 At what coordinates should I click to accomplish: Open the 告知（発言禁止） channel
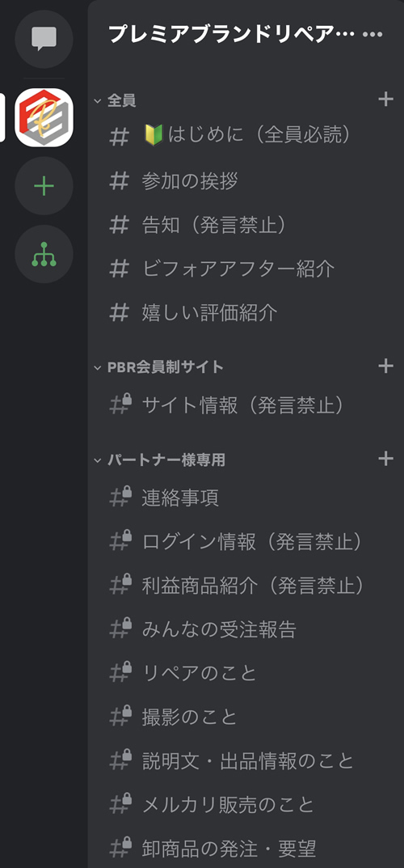click(246, 225)
